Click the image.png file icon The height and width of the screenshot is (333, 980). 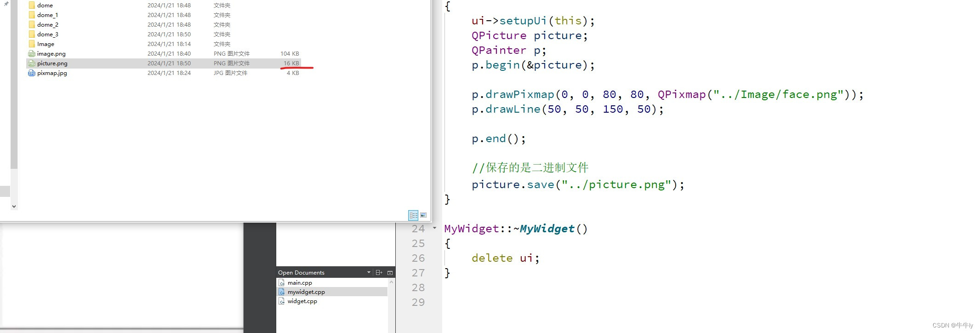[x=32, y=54]
